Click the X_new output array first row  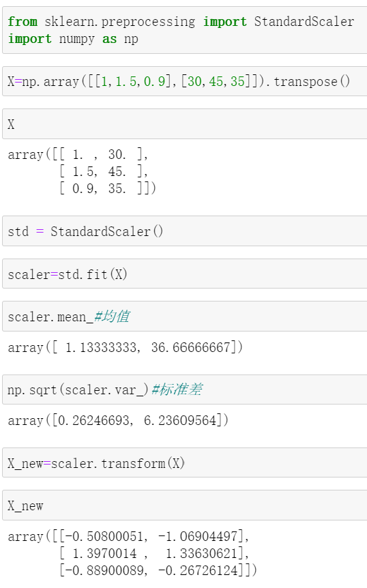[128, 536]
